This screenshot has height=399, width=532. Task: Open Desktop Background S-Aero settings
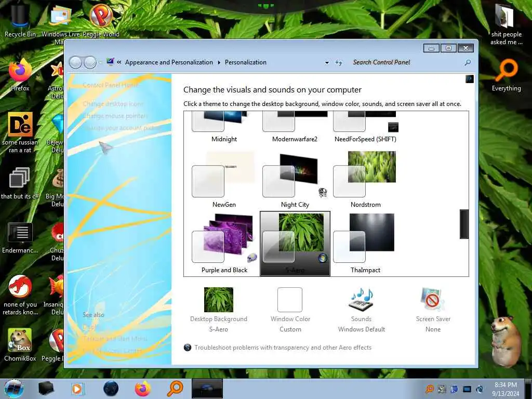click(x=219, y=310)
